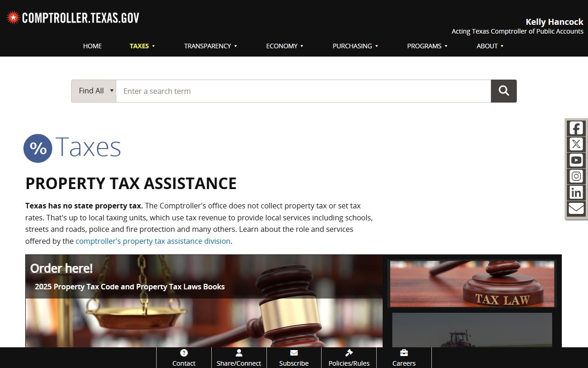Select the tractor field thumbnail
Viewport: 588px width, 368px height.
point(472,330)
